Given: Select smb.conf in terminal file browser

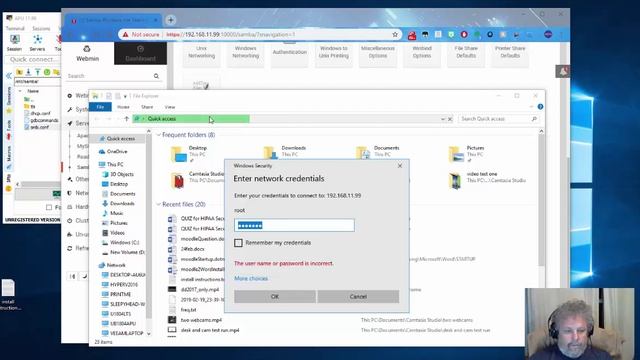Looking at the screenshot, I should [40, 127].
